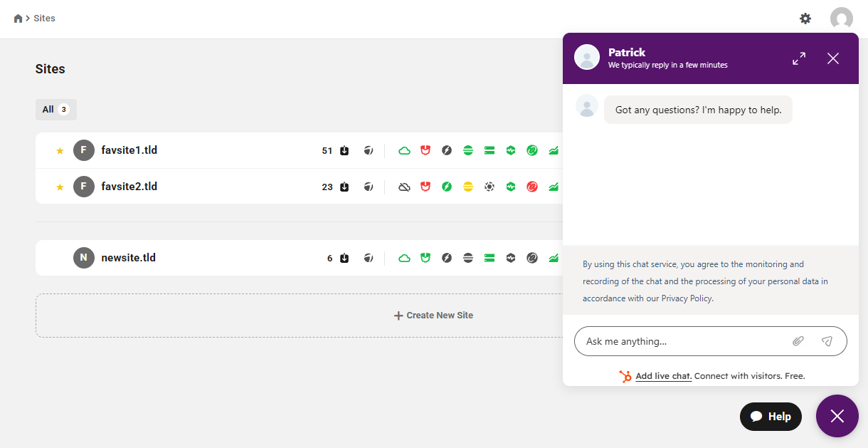Open the favsite2.tld site name
This screenshot has height=448, width=868.
129,187
